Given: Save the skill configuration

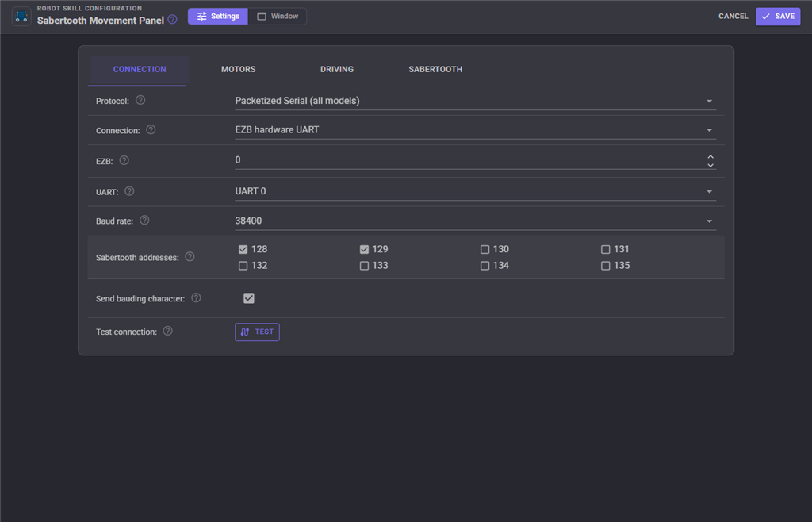Looking at the screenshot, I should click(x=778, y=16).
